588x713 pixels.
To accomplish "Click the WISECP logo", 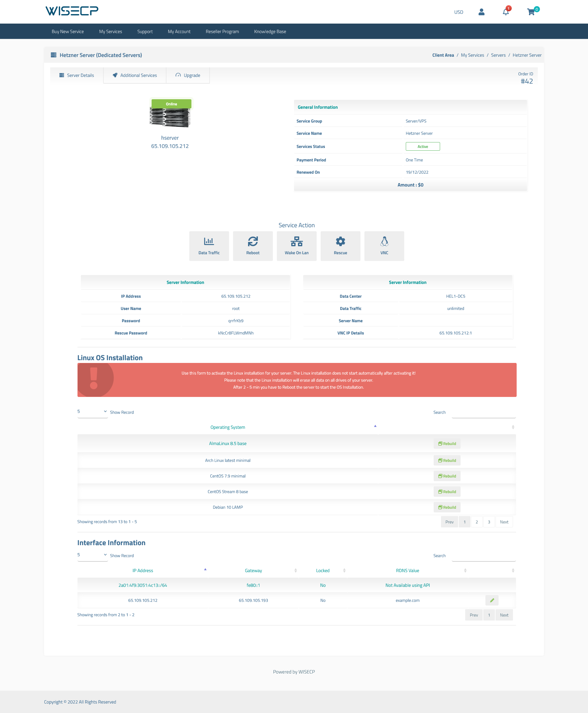I will tap(72, 11).
